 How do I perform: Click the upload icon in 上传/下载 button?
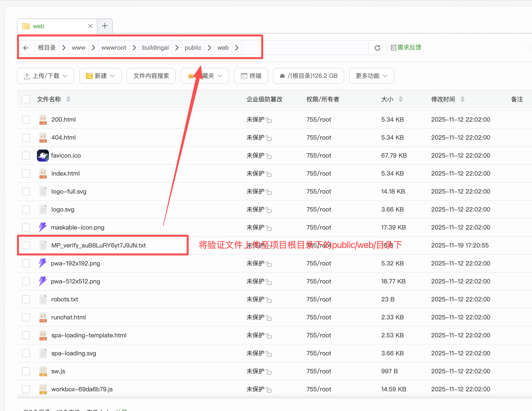[x=27, y=76]
